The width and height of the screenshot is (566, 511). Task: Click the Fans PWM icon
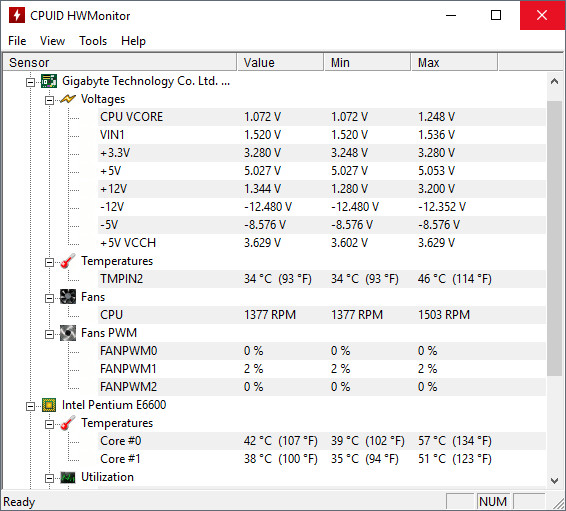pyautogui.click(x=68, y=333)
